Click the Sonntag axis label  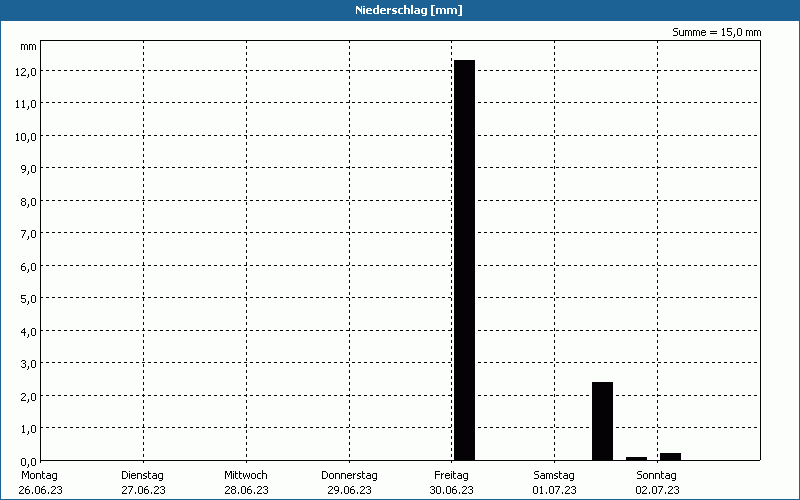[656, 475]
